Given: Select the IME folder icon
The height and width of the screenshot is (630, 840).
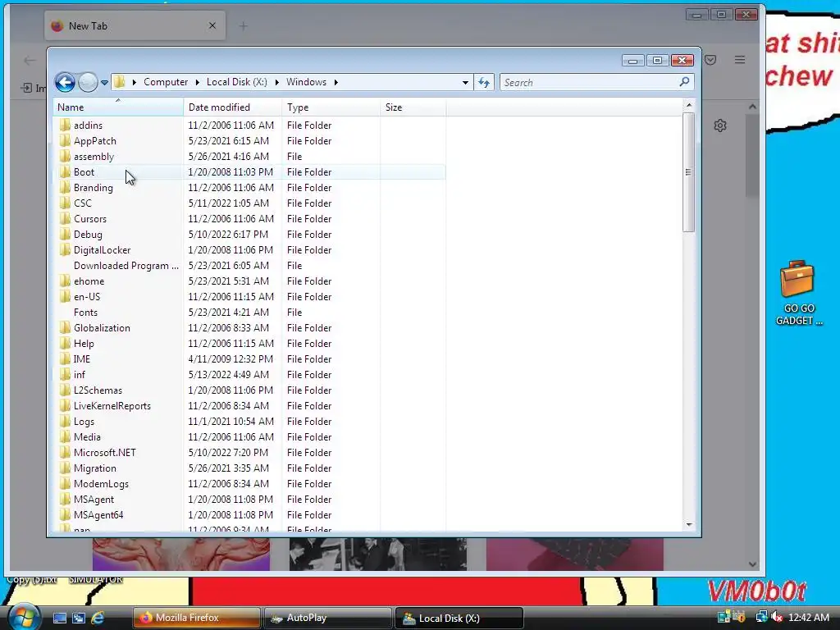Looking at the screenshot, I should click(x=65, y=358).
